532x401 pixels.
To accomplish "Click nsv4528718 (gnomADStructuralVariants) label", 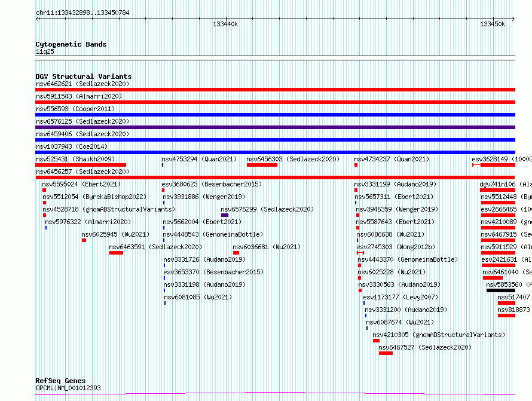I will (109, 209).
